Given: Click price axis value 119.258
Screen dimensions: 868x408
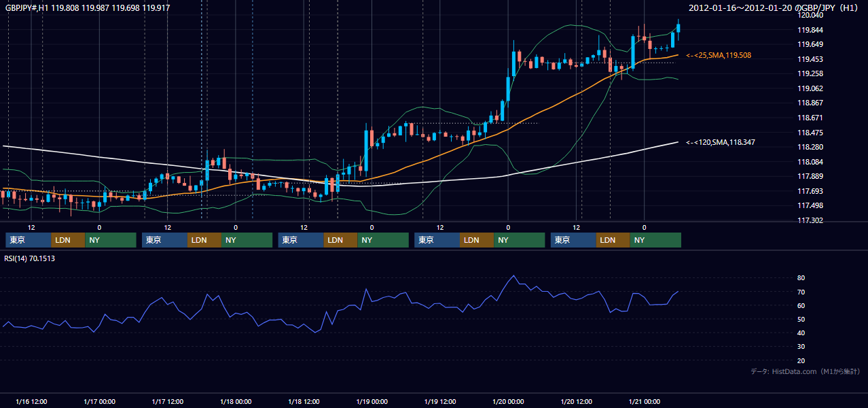Looking at the screenshot, I should click(810, 74).
